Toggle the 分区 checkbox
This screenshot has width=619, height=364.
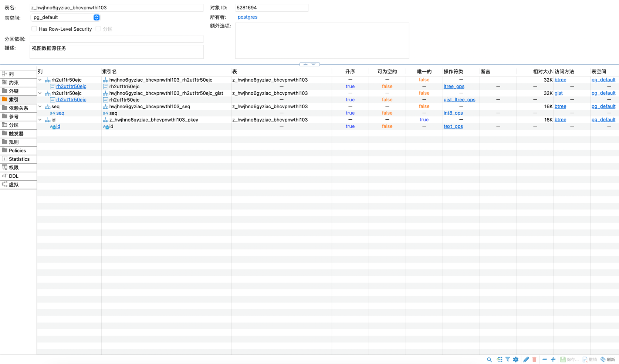(x=98, y=28)
